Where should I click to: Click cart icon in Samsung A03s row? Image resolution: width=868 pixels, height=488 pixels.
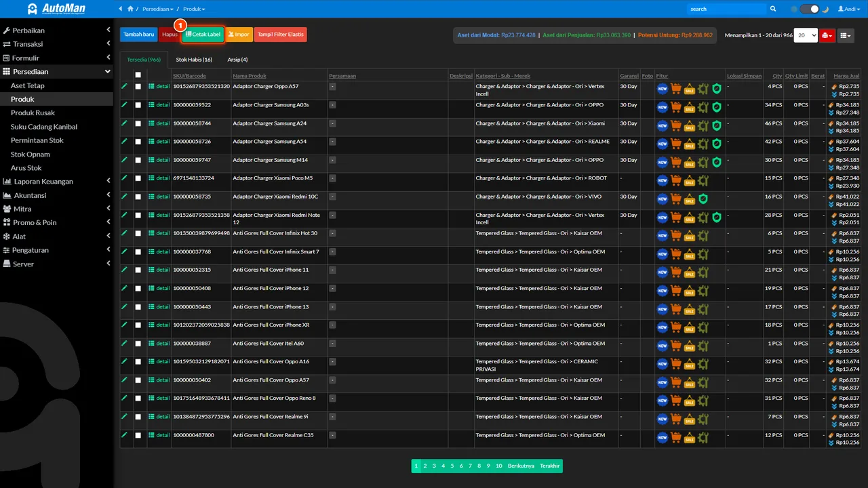click(x=676, y=106)
